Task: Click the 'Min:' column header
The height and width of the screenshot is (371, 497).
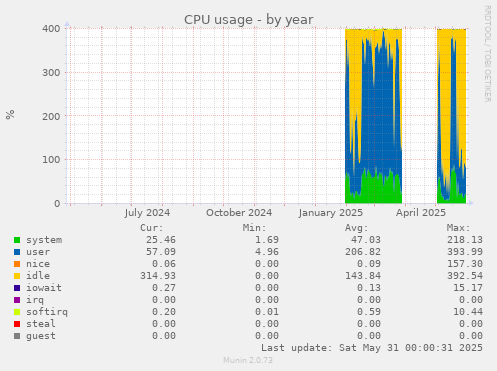Action: tap(255, 228)
